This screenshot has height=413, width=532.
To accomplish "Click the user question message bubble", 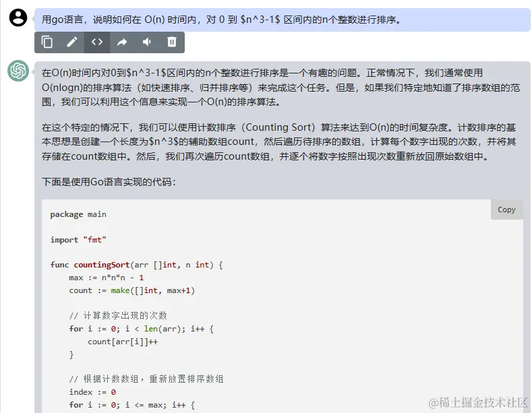I will (283, 20).
